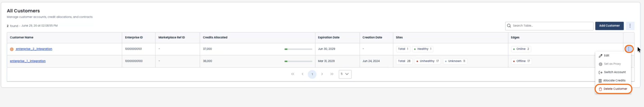The height and width of the screenshot is (107, 644).
Task: Select page 1 in pagination
Action: (x=312, y=74)
